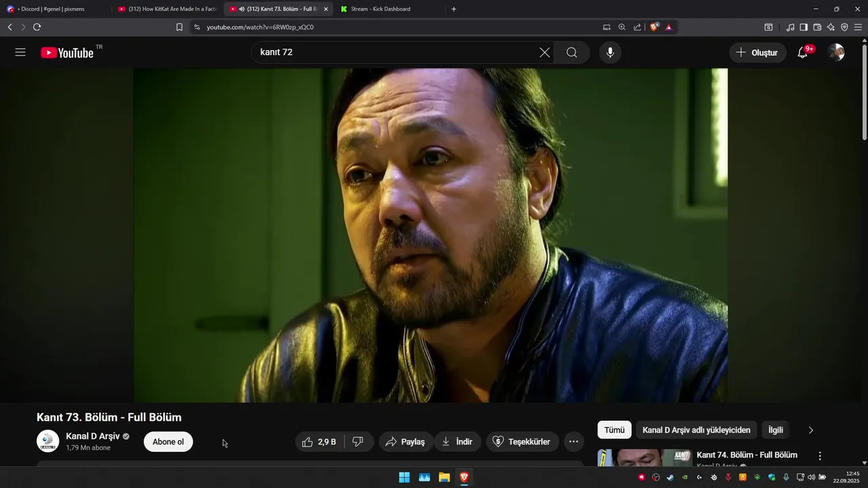Toggle the browser sidebar panel icon

pos(804,27)
